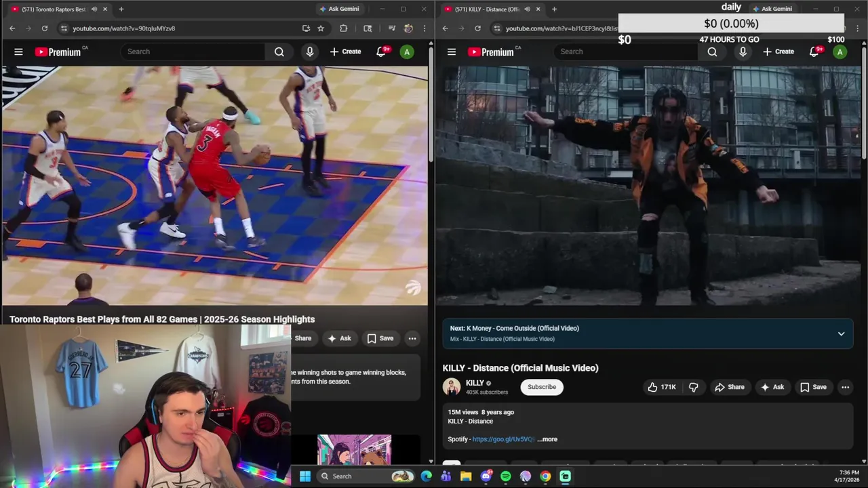Mute the KILLY tab via speaker icon
Image resolution: width=868 pixels, height=488 pixels.
click(x=527, y=9)
